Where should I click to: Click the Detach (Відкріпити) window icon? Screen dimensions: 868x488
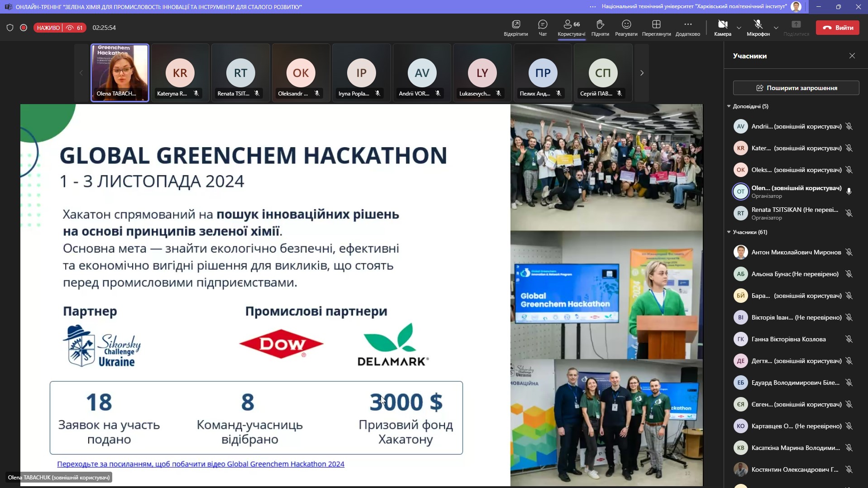[x=515, y=28]
